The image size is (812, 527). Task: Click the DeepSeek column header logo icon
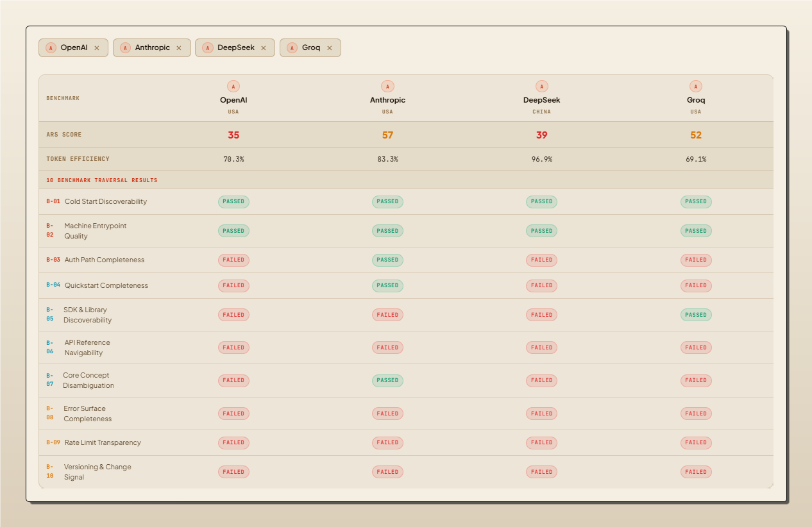click(541, 87)
